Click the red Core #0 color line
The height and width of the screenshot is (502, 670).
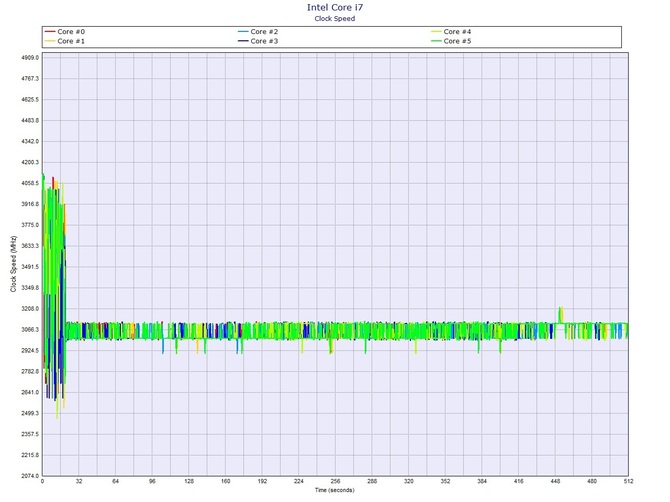50,32
